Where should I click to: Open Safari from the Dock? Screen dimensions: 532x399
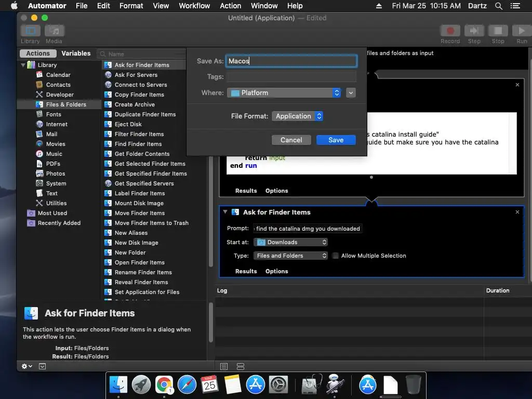coord(187,385)
